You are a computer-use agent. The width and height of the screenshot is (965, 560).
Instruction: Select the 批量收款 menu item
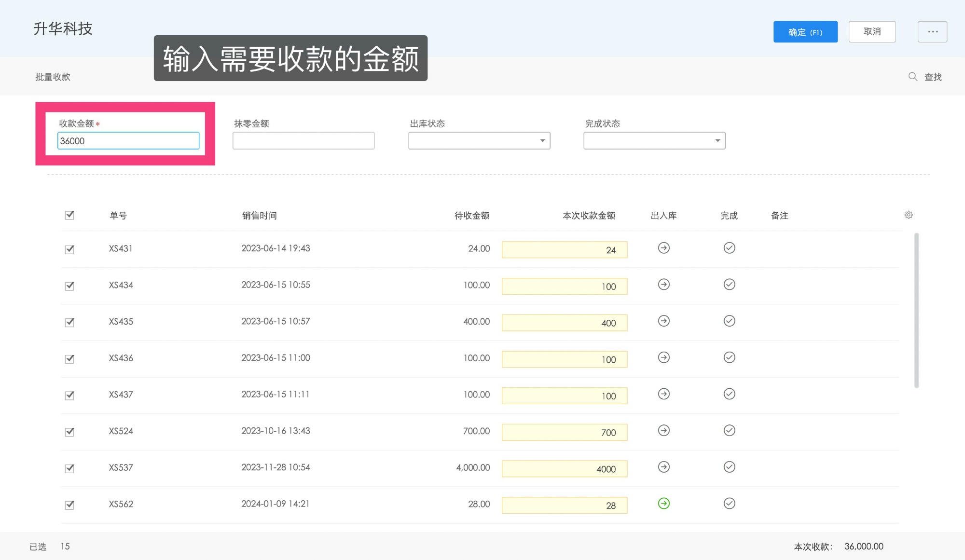coord(53,76)
